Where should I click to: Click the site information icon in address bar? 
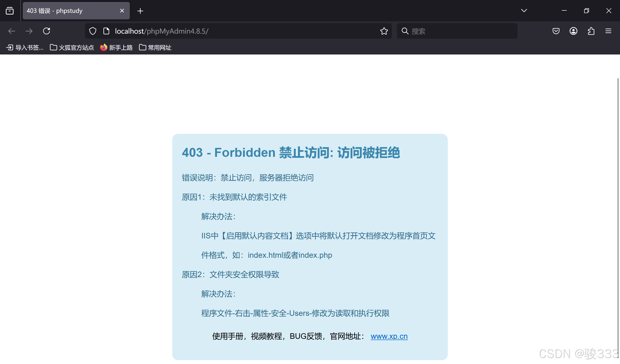pos(106,31)
